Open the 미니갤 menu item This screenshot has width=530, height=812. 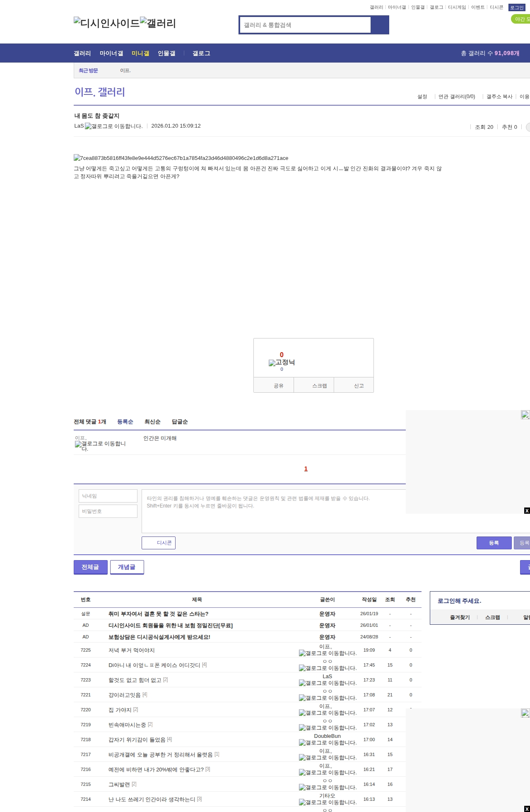pos(140,53)
